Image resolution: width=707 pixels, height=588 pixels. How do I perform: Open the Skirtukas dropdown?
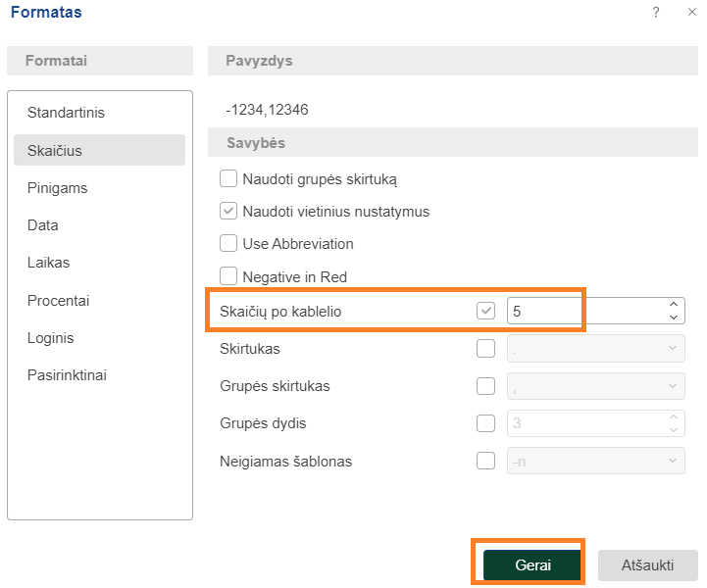pyautogui.click(x=595, y=348)
